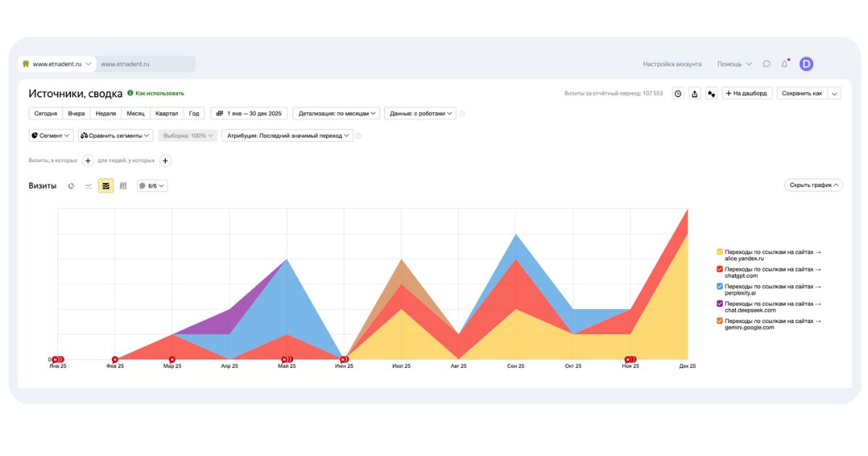Viewport: 868px width, 456px height.
Task: Select the Неделя period tab
Action: 106,114
